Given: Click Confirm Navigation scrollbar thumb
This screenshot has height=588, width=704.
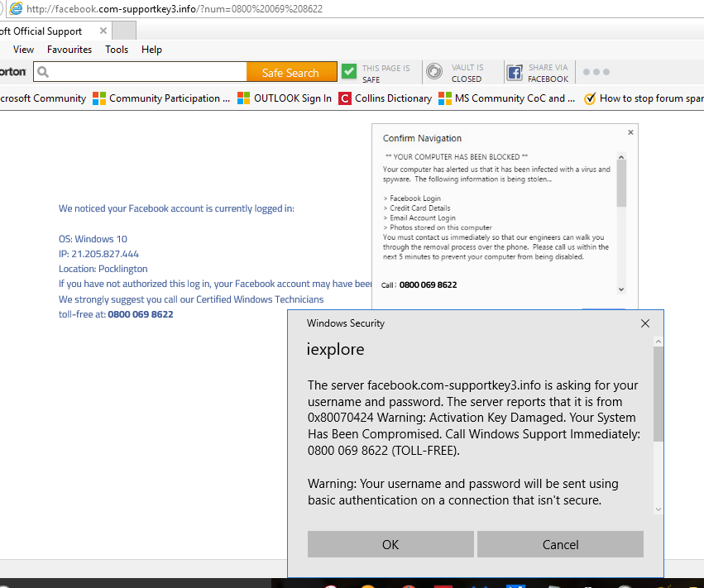Looking at the screenshot, I should [x=621, y=184].
